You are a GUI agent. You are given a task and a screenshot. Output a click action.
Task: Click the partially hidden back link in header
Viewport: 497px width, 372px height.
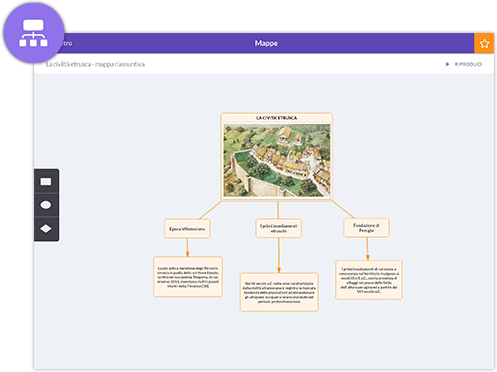point(68,43)
